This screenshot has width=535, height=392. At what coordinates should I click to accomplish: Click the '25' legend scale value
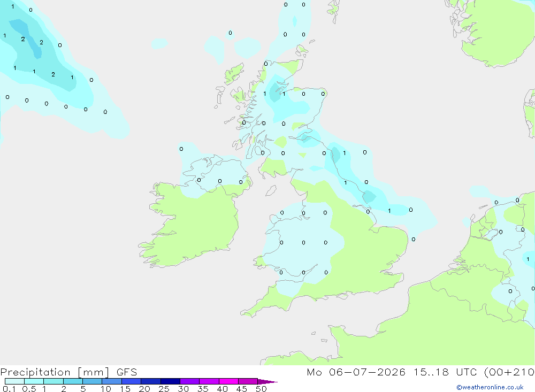164,389
